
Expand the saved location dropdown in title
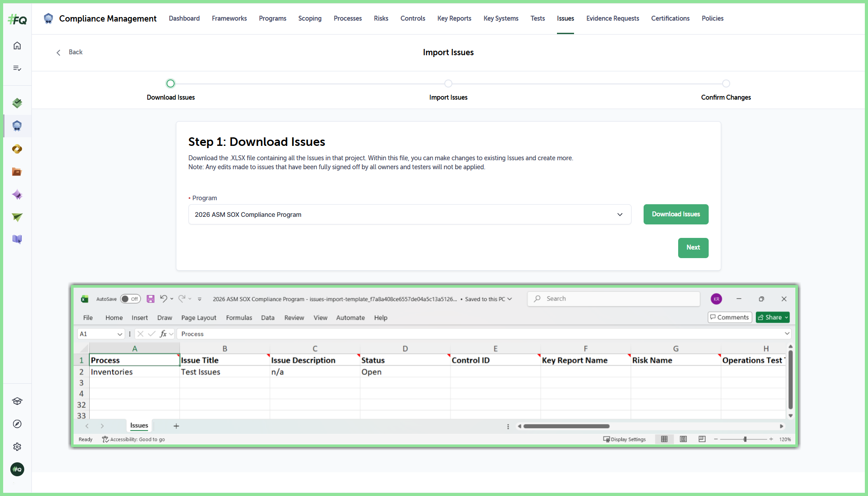[x=509, y=299]
